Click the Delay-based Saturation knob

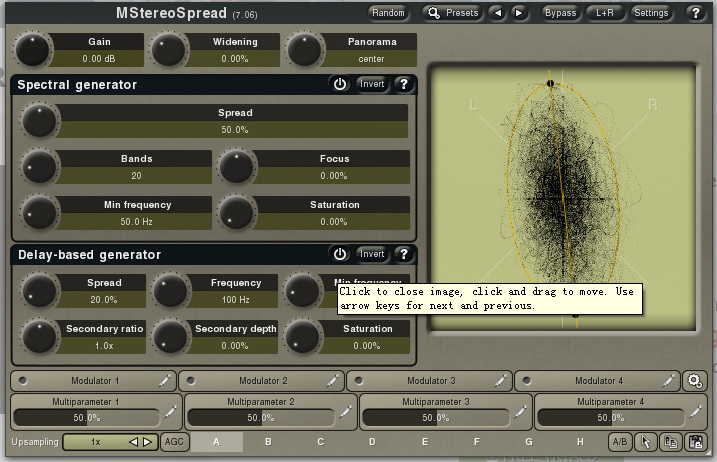(x=302, y=337)
